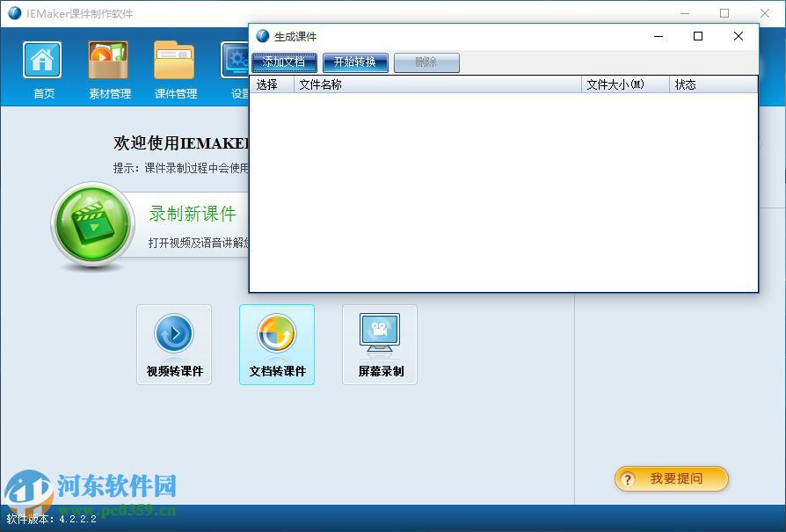The height and width of the screenshot is (532, 786).
Task: Click the 选择 select-all column header
Action: (270, 84)
